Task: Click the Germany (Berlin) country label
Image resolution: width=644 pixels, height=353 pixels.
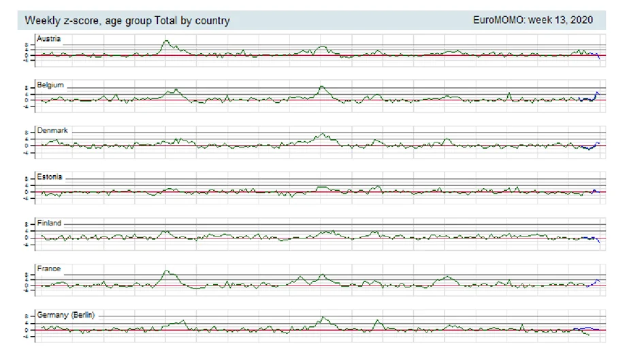Action: click(66, 316)
